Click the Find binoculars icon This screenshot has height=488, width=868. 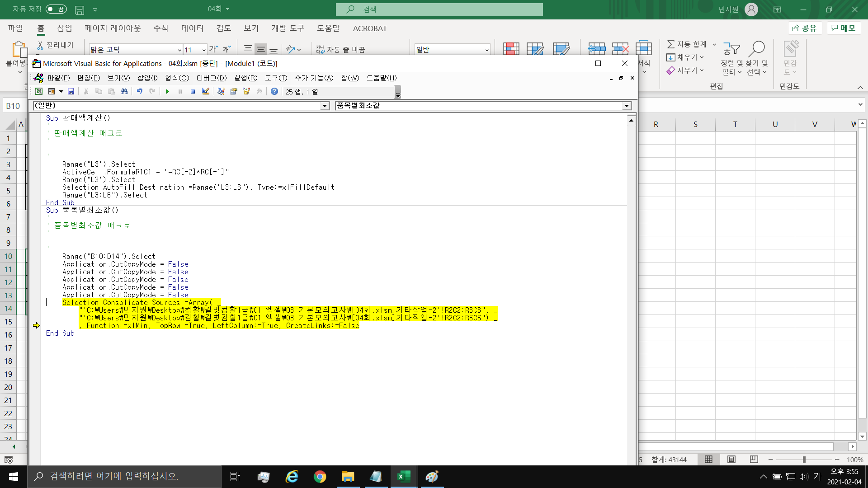click(x=124, y=91)
